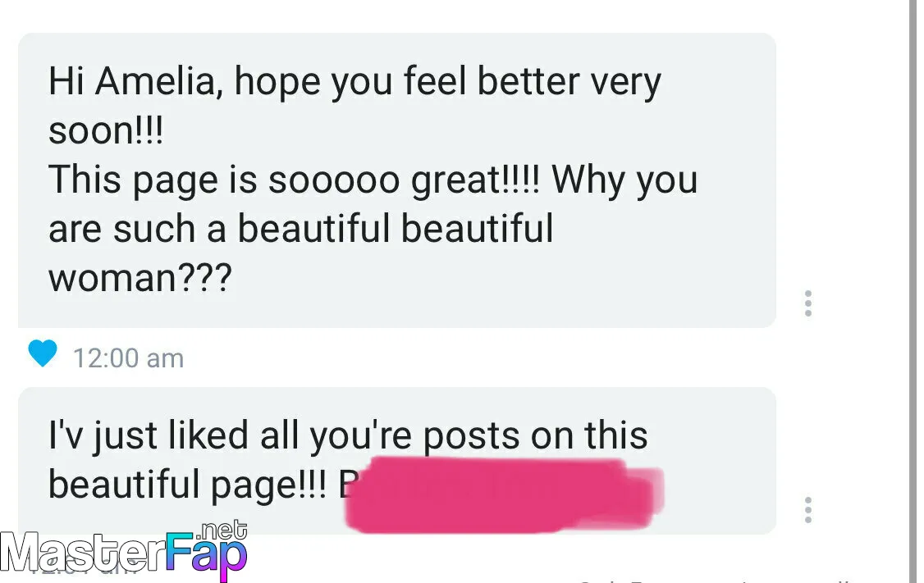
Task: Click the MasterFap watermark logo
Action: (124, 551)
